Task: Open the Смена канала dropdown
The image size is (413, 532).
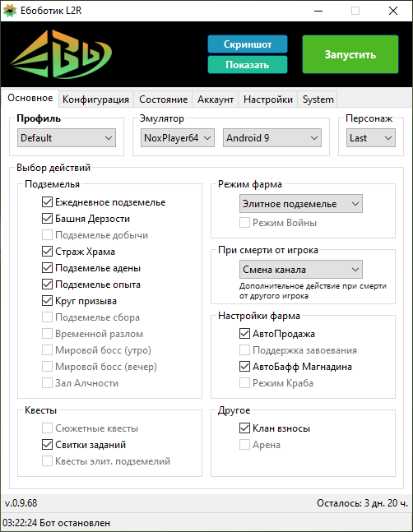Action: coord(301,270)
